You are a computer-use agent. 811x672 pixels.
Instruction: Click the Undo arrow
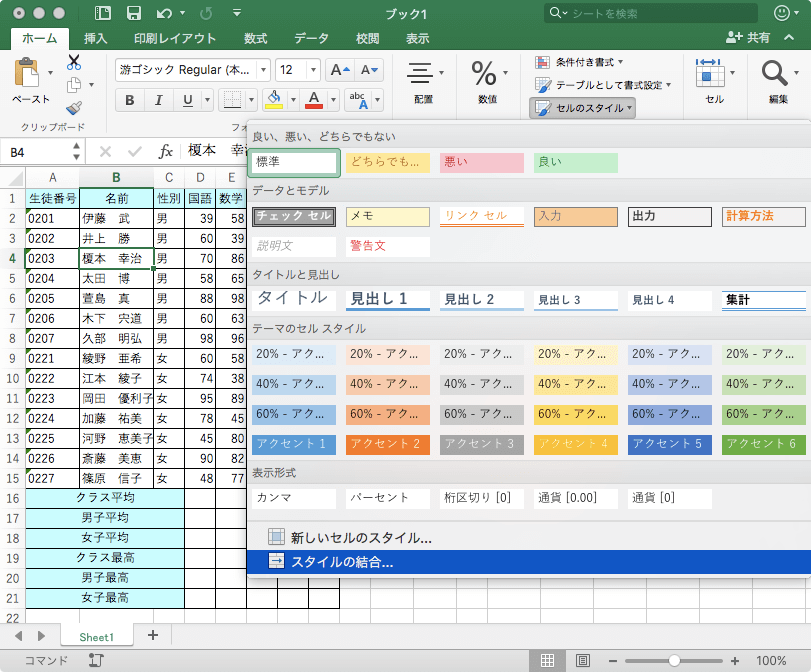(164, 13)
